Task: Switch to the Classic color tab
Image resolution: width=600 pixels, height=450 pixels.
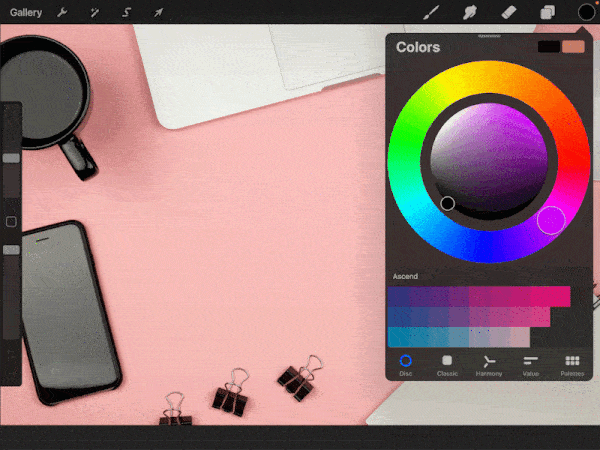Action: [447, 366]
